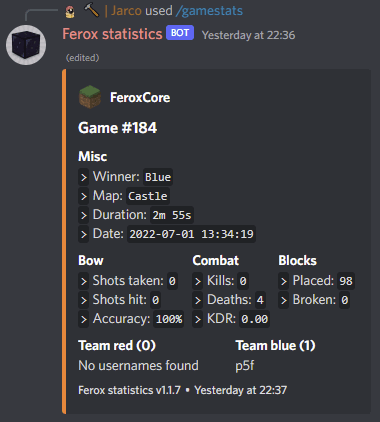Image resolution: width=380 pixels, height=422 pixels.
Task: Click the BOT tag badge
Action: coord(180,33)
